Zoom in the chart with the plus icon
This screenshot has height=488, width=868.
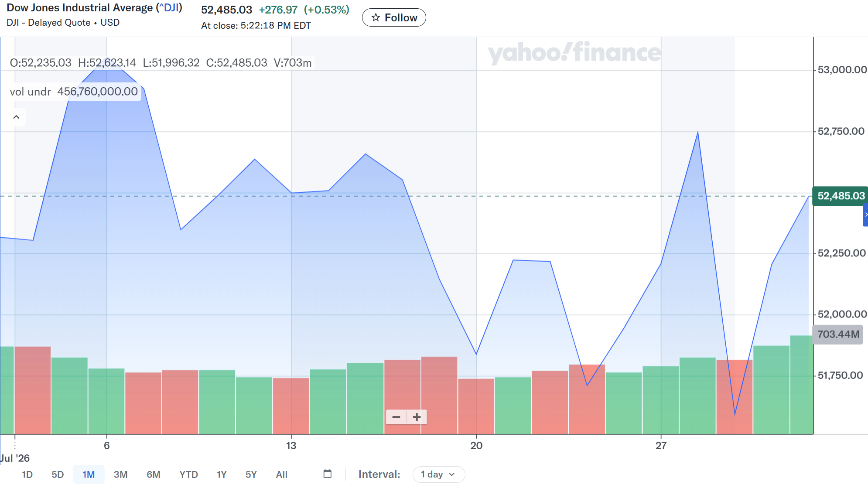417,417
